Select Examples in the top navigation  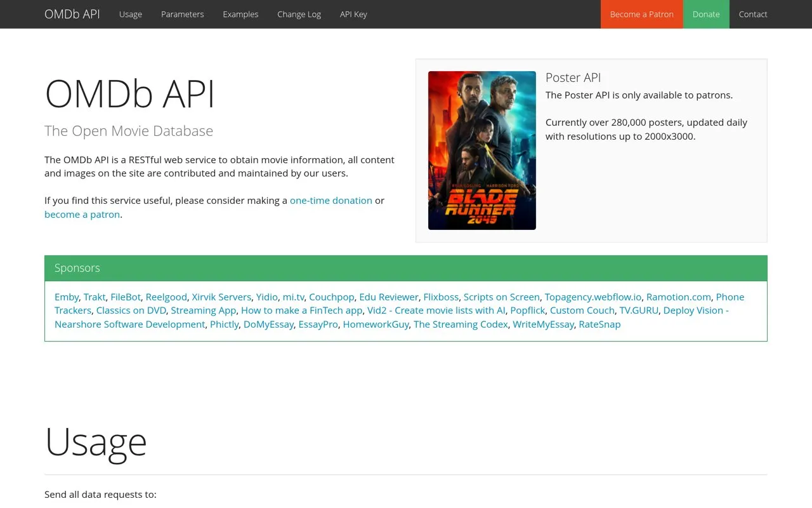point(240,14)
